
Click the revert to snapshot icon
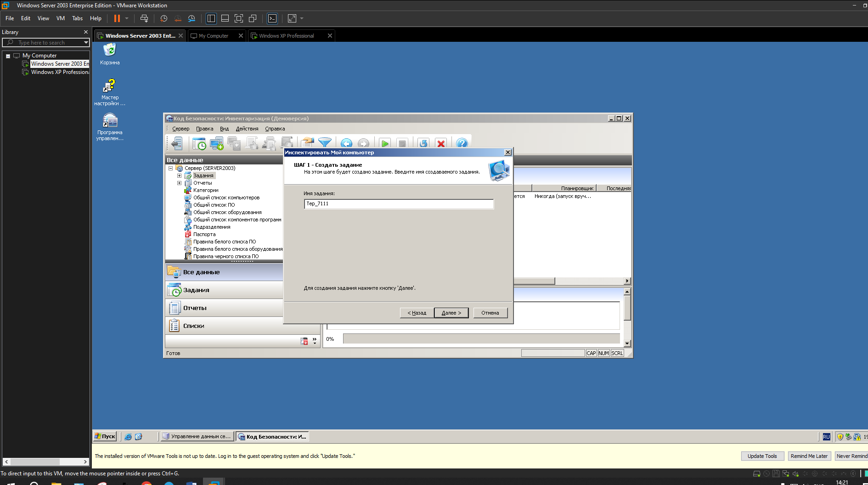click(178, 18)
